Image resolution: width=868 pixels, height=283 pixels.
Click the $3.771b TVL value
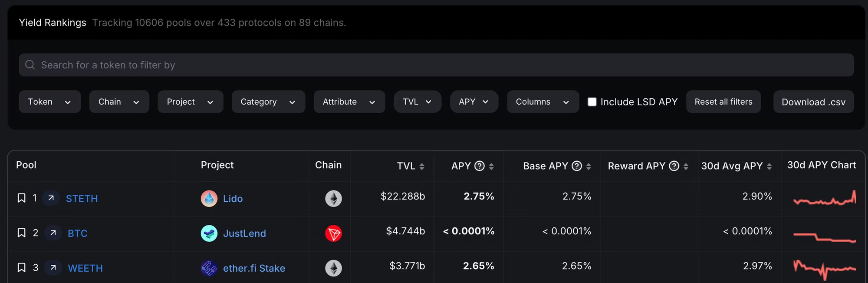pos(407,266)
